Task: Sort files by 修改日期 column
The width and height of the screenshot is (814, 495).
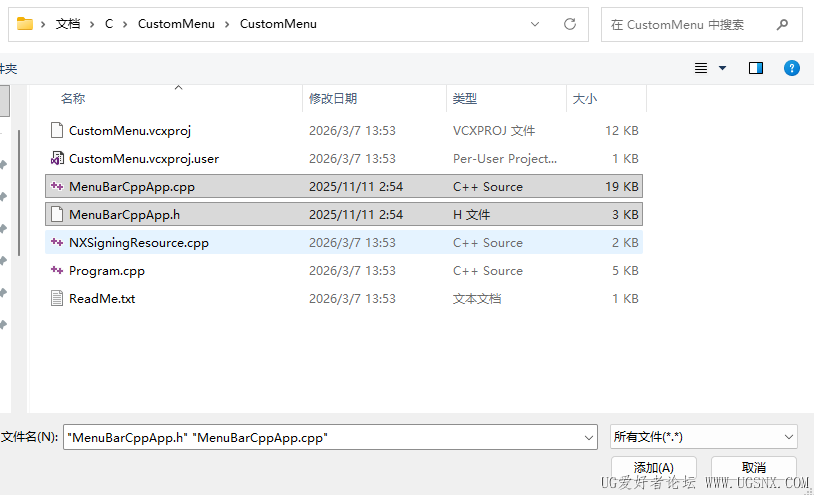Action: (333, 99)
